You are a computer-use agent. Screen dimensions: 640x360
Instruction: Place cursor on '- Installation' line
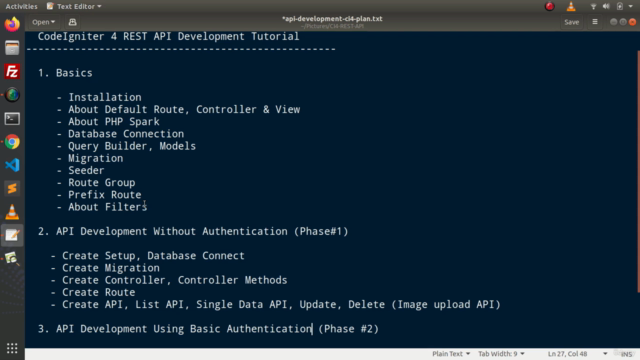(x=99, y=97)
